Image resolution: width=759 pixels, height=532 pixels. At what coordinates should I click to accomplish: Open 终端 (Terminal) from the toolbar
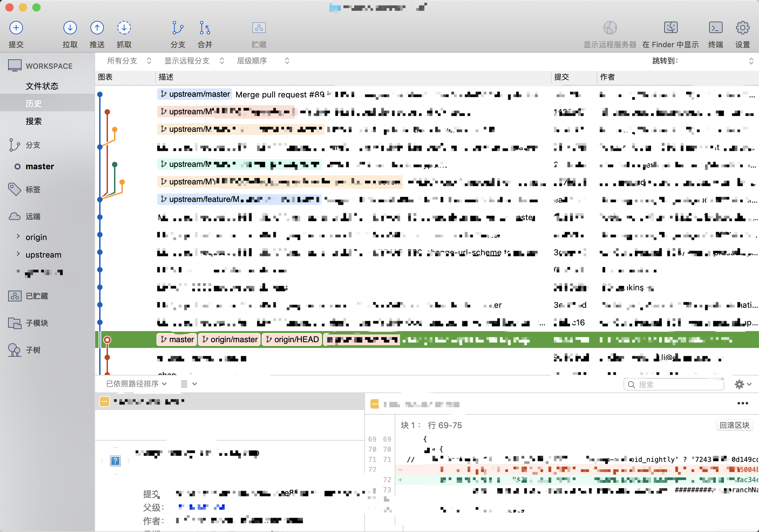[x=715, y=28]
